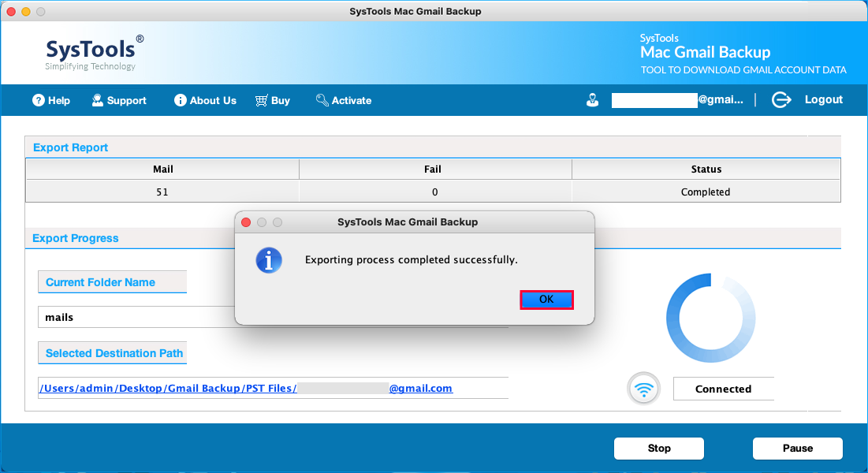
Task: Click the Status column header
Action: [x=706, y=169]
